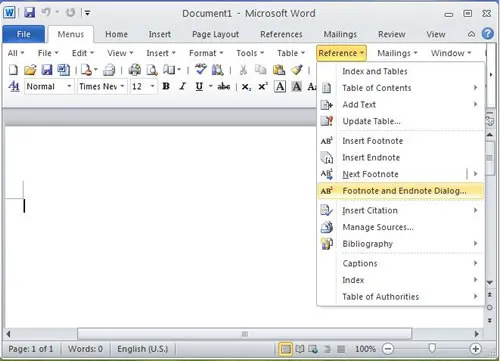Click Save icon in Quick Access toolbar
The height and width of the screenshot is (361, 500).
[x=29, y=13]
